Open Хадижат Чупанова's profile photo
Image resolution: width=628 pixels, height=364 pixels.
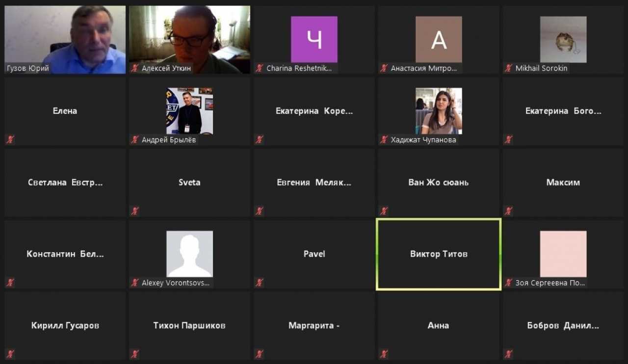439,111
